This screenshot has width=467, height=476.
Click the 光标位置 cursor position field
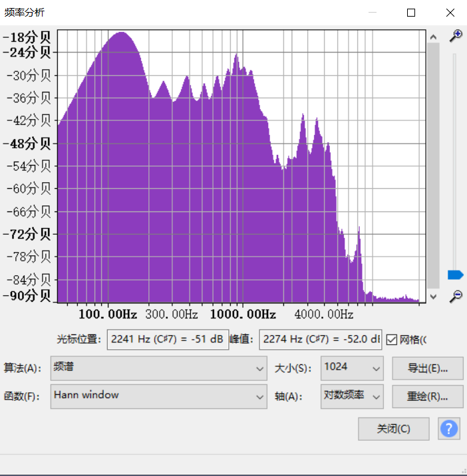(x=168, y=340)
